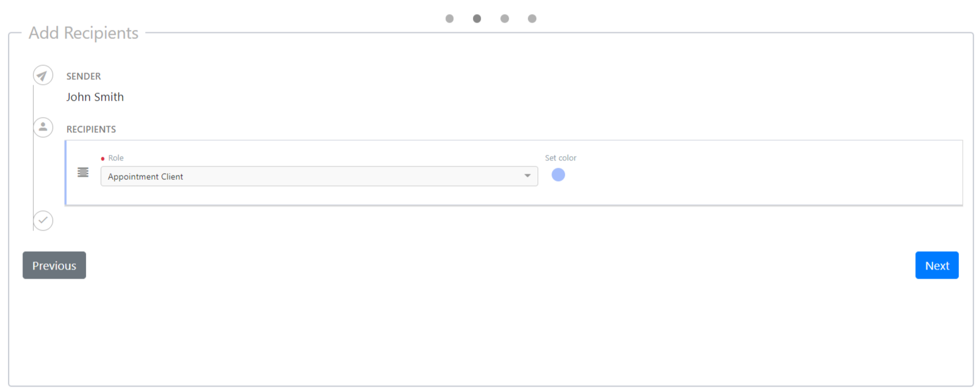Jump to the third step dot
This screenshot has height=392, width=980.
(x=505, y=18)
